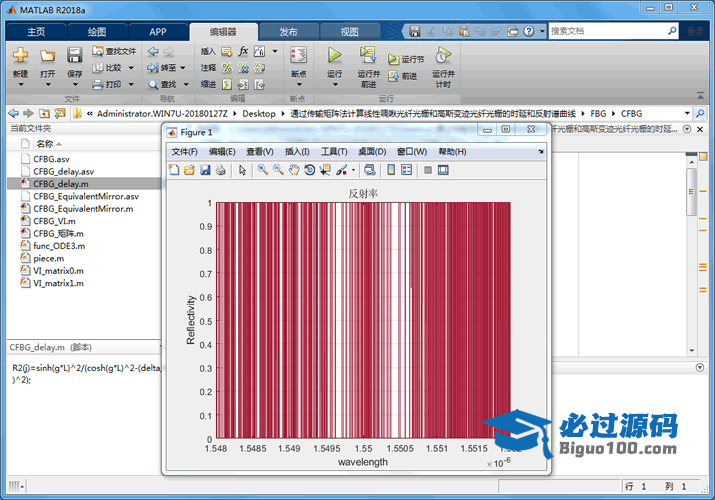Toggle the Zoom Out tool in Figure 1
Image resolution: width=715 pixels, height=500 pixels.
coord(278,170)
